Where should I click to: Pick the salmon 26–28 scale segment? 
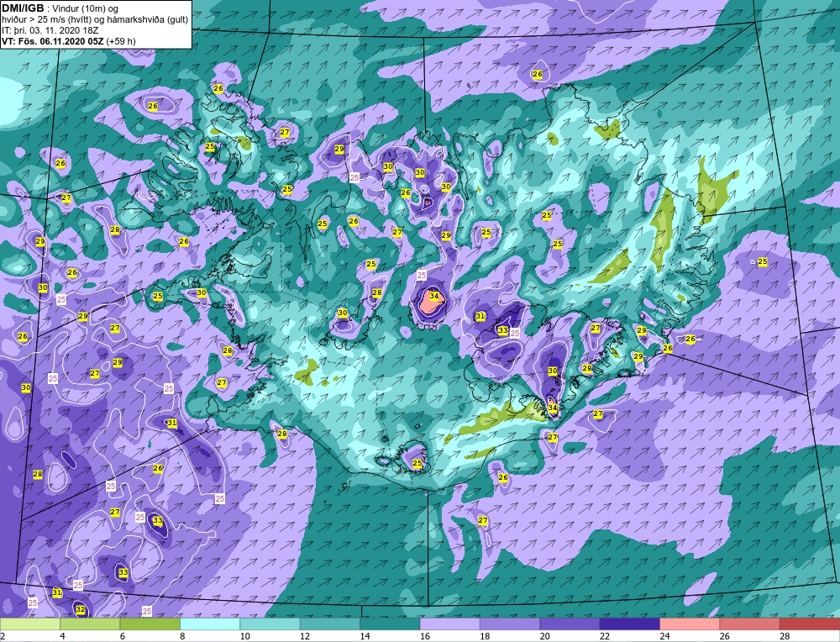click(750, 624)
